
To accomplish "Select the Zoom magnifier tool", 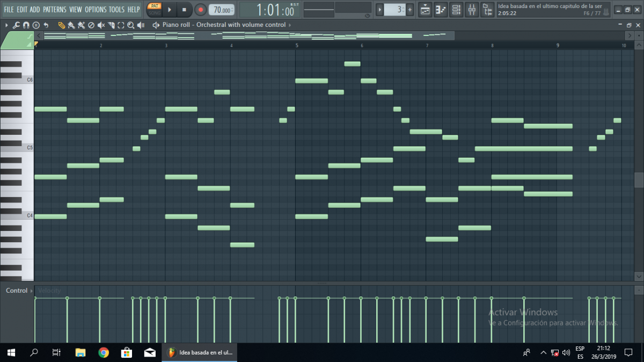I will 130,25.
